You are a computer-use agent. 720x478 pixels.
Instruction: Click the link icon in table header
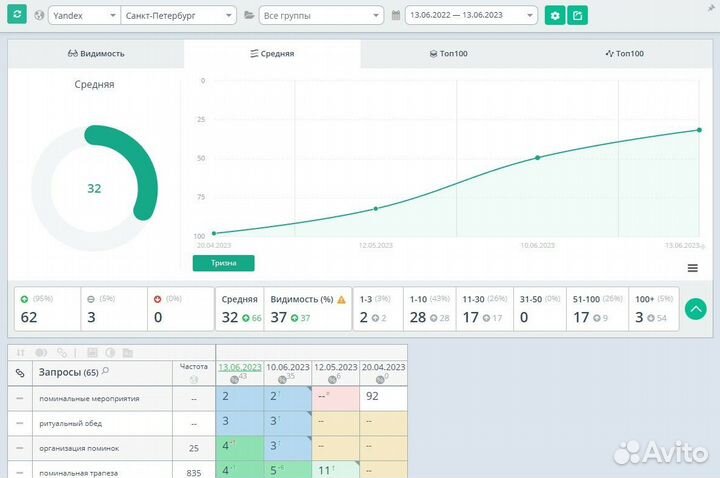click(x=20, y=373)
